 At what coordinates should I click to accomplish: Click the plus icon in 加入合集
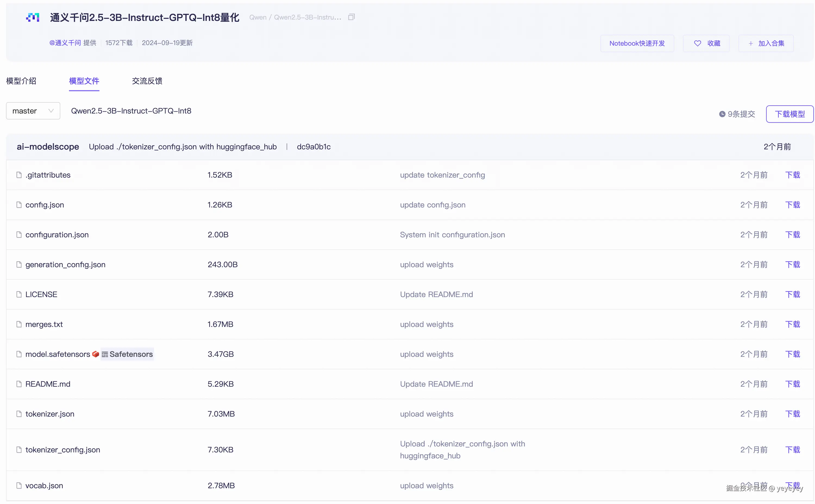751,43
